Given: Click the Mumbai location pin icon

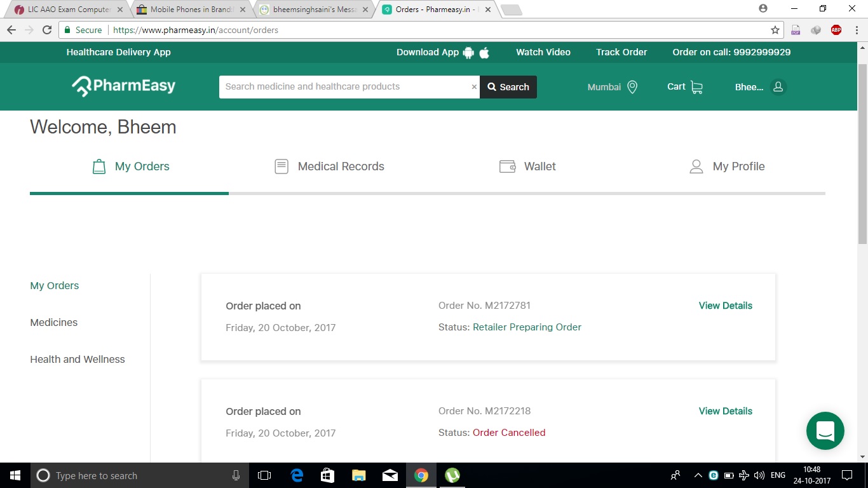Looking at the screenshot, I should coord(632,87).
